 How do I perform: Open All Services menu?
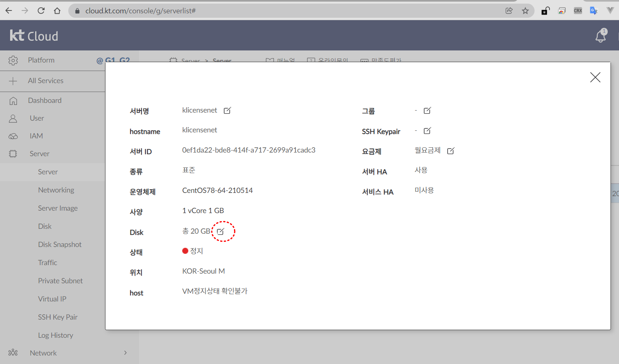pyautogui.click(x=46, y=81)
